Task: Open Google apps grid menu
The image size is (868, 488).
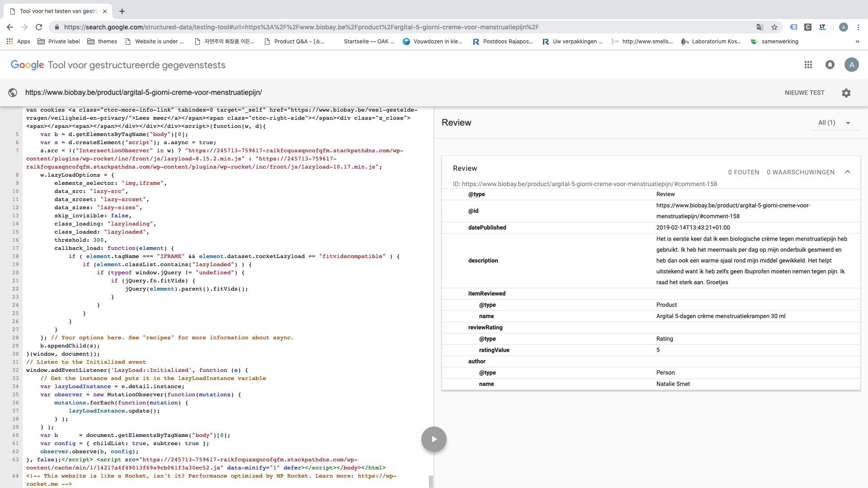Action: click(808, 65)
